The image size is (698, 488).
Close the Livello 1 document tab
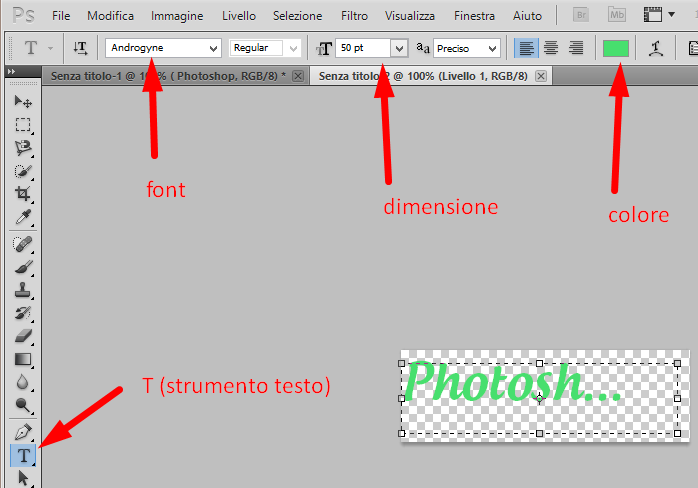pos(541,76)
